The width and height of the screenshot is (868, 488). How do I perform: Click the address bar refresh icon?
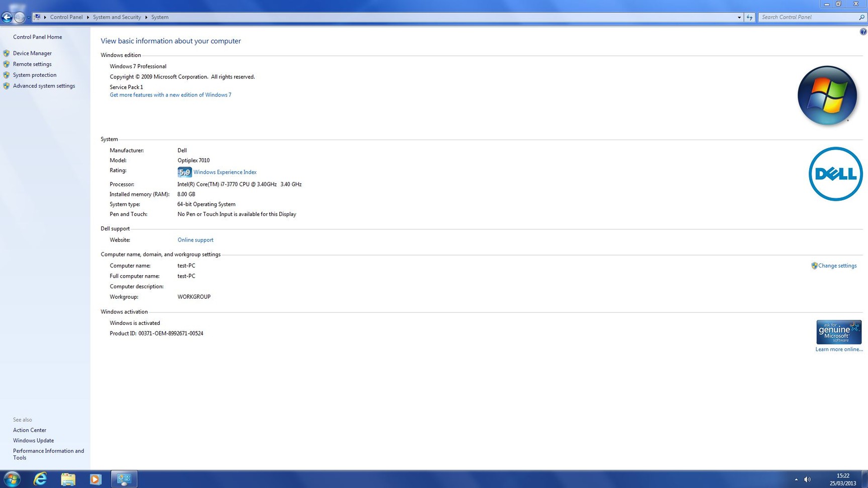[x=749, y=17]
